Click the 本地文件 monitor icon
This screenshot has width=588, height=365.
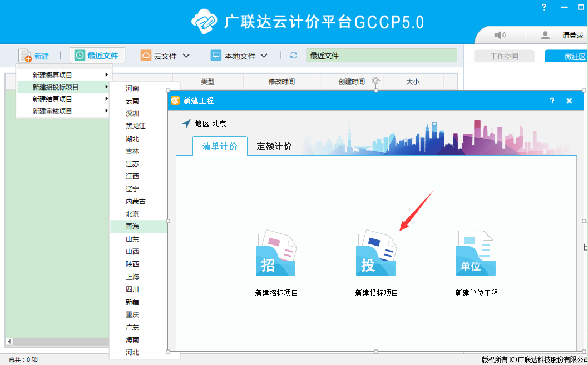pos(216,56)
